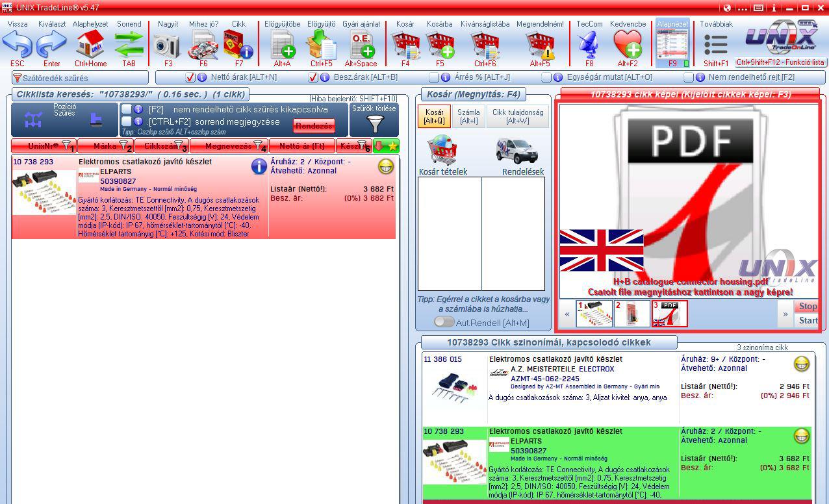Screen dimensions: 829x504
Task: Click the ELPARTS product image in the Cikklista result row
Action: coord(44,192)
